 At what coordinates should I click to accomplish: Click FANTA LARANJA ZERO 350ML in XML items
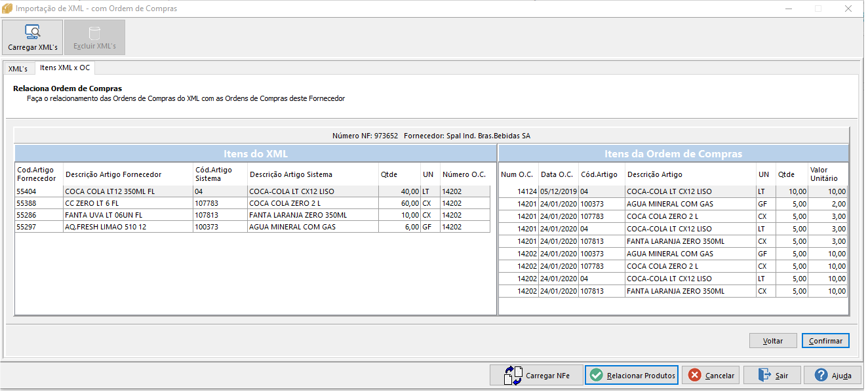[x=313, y=215]
